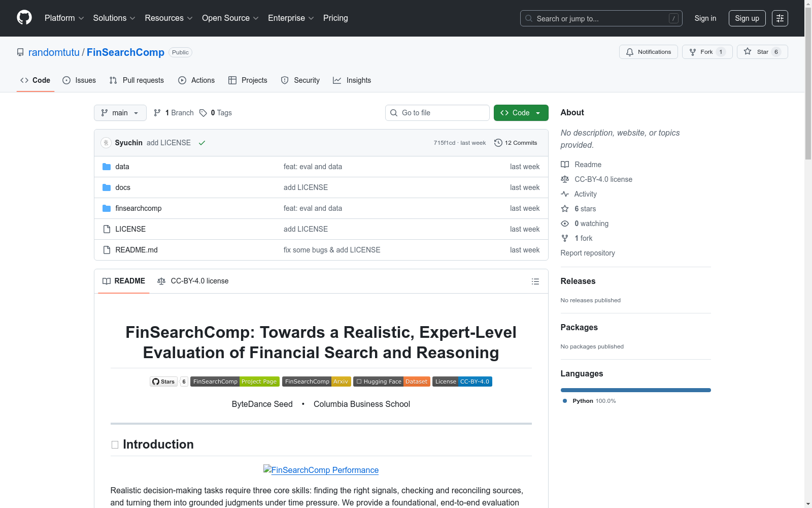The width and height of the screenshot is (812, 508).
Task: Open commit hash 715f1cd
Action: click(445, 143)
